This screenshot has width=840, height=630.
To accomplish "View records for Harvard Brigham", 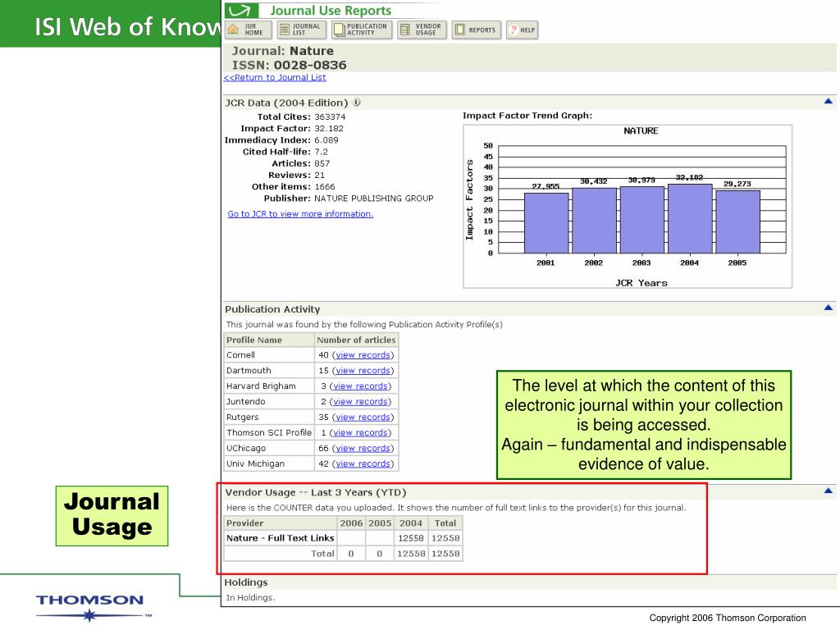I will click(x=360, y=386).
